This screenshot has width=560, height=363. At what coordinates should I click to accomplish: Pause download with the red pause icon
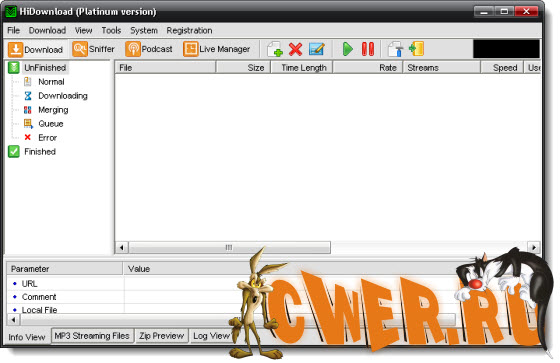368,49
